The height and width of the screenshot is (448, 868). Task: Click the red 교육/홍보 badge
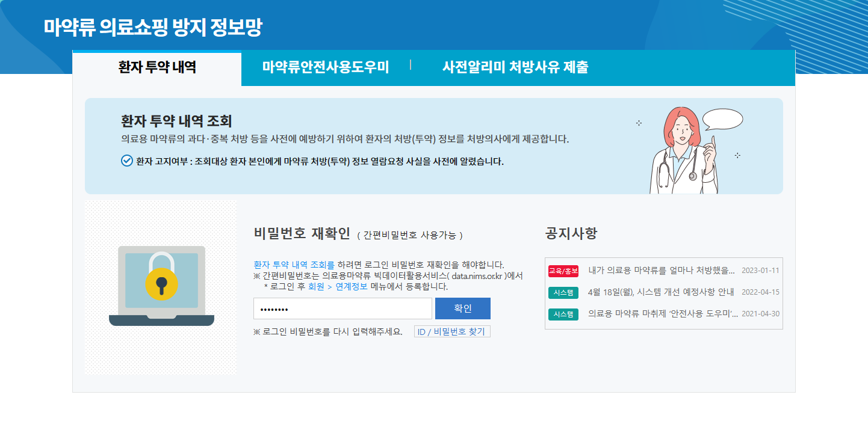(x=563, y=271)
